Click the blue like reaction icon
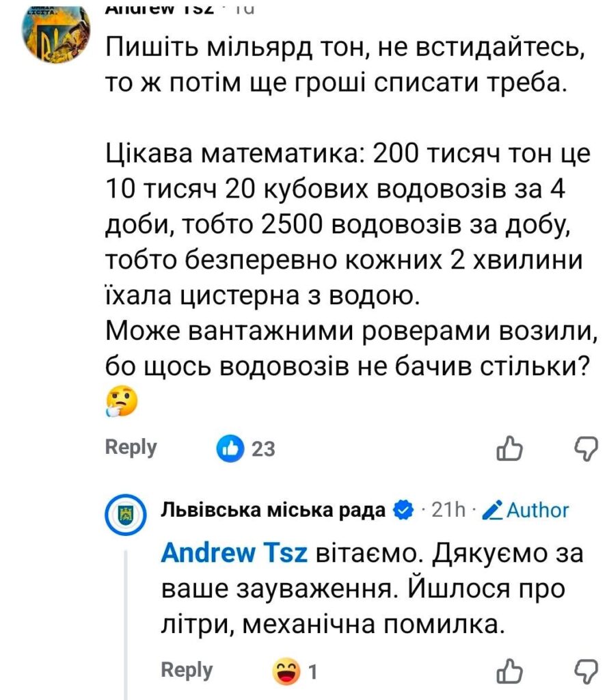Image resolution: width=607 pixels, height=700 pixels. pos(230,448)
